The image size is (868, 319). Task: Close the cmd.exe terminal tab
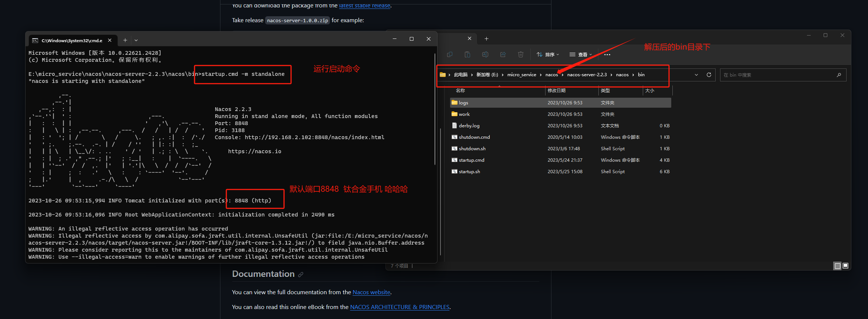click(110, 40)
